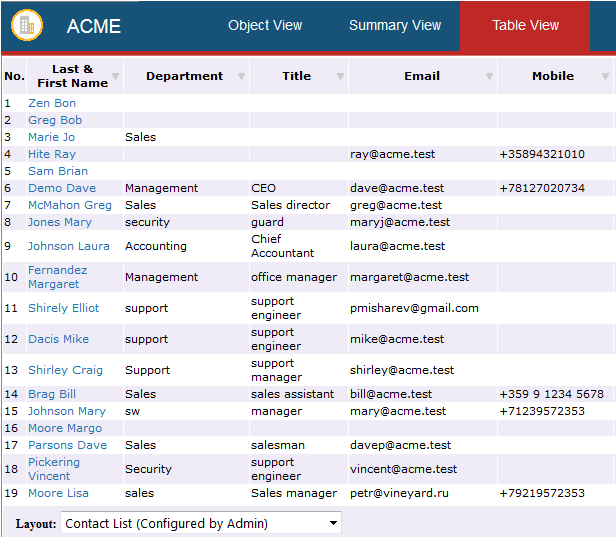Click mobile number +35894321010

point(542,154)
